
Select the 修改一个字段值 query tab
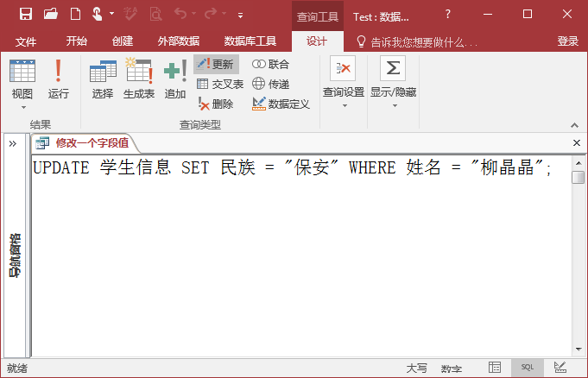84,143
